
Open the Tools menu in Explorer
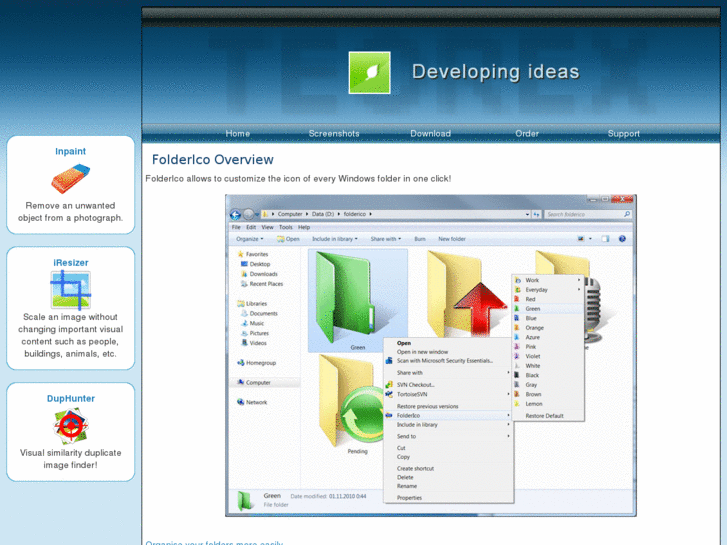(286, 227)
